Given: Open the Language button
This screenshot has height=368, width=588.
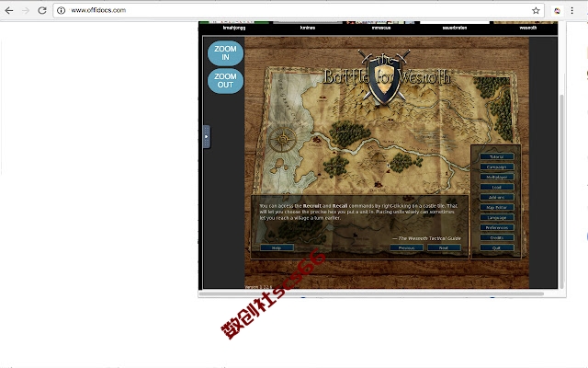Looking at the screenshot, I should click(x=497, y=217).
